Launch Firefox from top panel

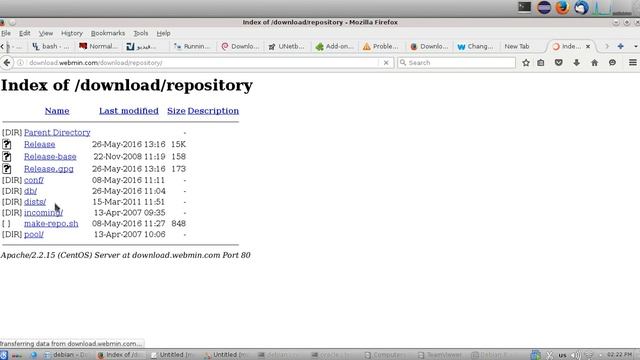[562, 7]
